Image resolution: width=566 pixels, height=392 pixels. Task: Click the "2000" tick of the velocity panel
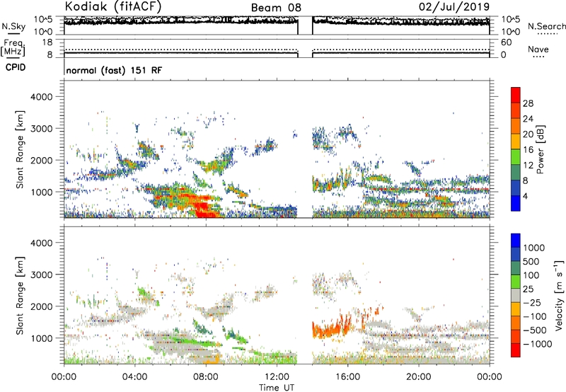[42, 306]
